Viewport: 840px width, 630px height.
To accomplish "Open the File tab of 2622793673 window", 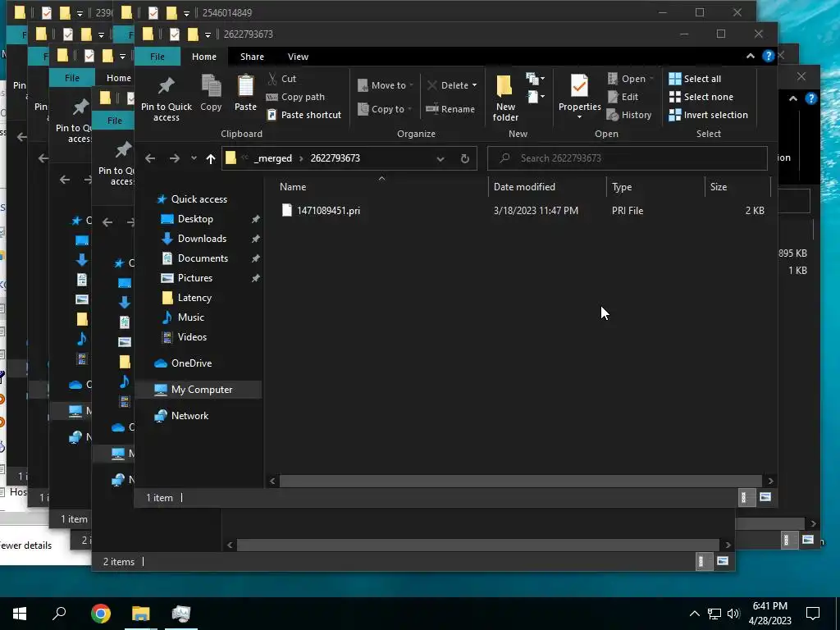I will tap(157, 57).
